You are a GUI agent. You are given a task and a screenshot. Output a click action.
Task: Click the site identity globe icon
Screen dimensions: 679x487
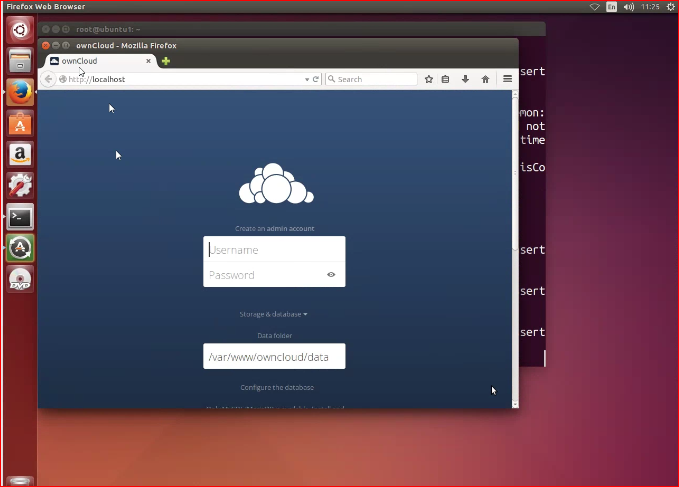pyautogui.click(x=63, y=79)
